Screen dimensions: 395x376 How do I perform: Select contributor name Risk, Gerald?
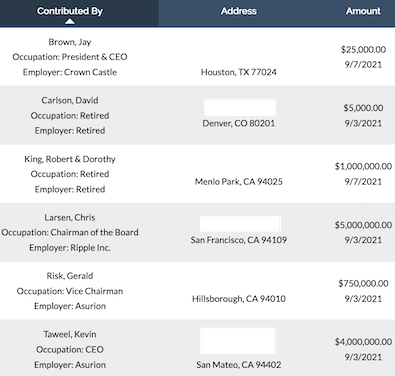coord(70,276)
